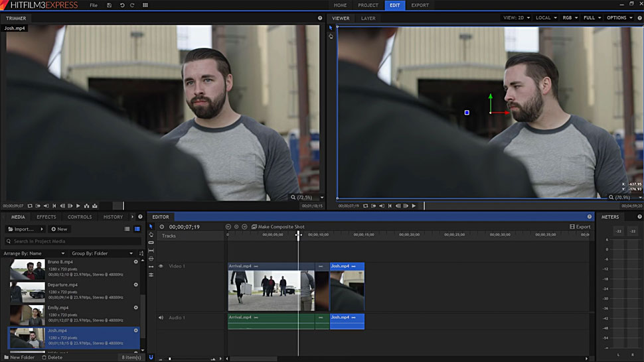This screenshot has height=362, width=644.
Task: Click the Save icon in the top bar
Action: click(x=109, y=5)
